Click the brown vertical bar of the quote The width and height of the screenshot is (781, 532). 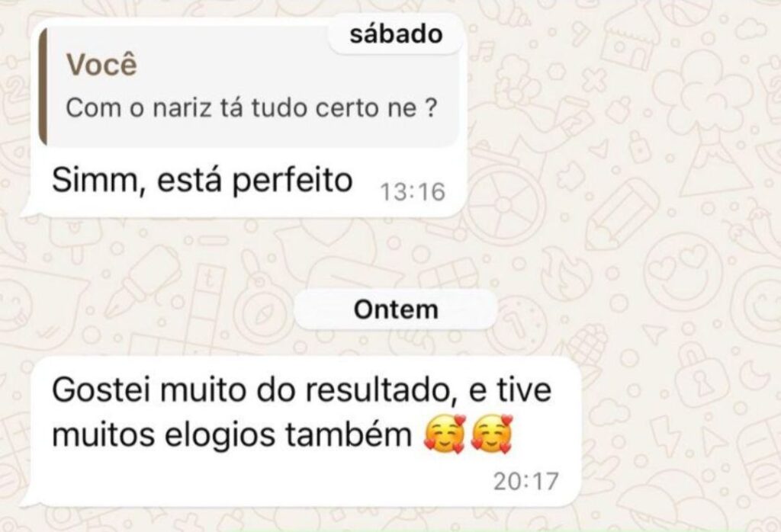pos(43,87)
